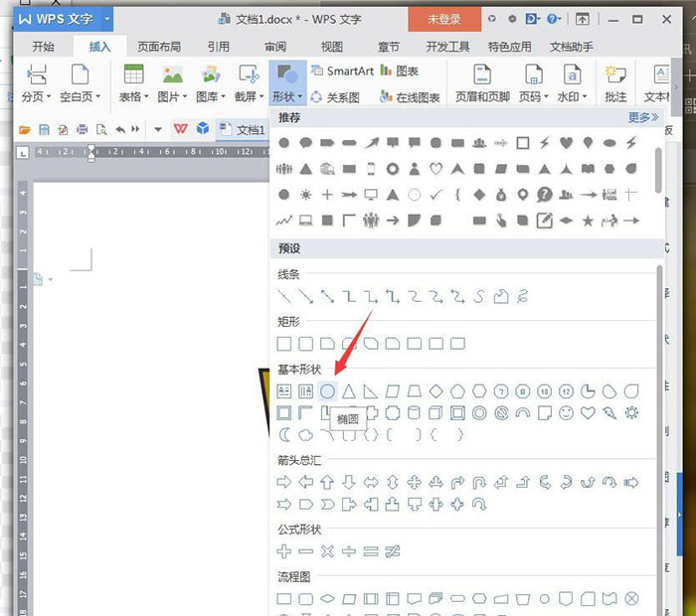Insert a relationship diagram (关系图)
Viewport: 696px width, 616px height.
(335, 97)
